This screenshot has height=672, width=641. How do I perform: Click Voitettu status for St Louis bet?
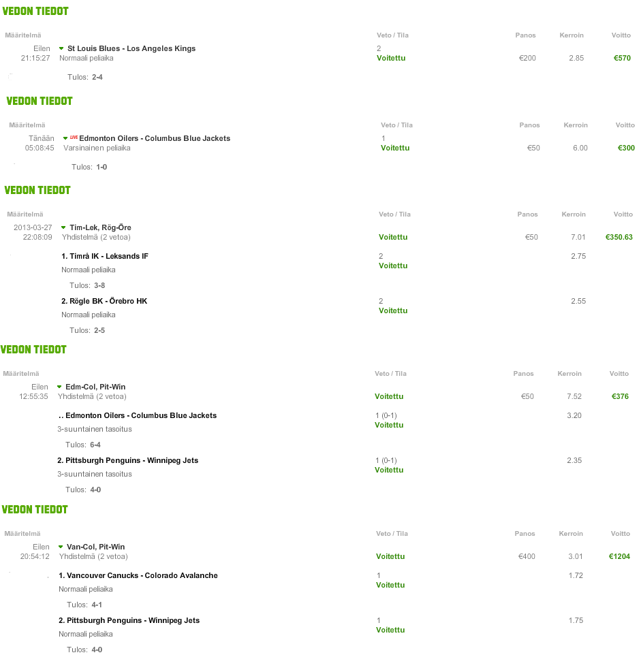(391, 58)
